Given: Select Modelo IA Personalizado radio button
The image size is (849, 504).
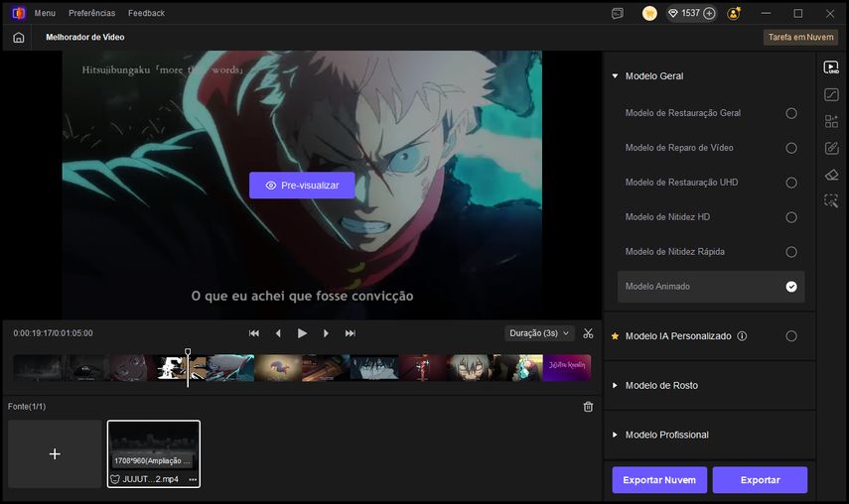Looking at the screenshot, I should point(791,336).
